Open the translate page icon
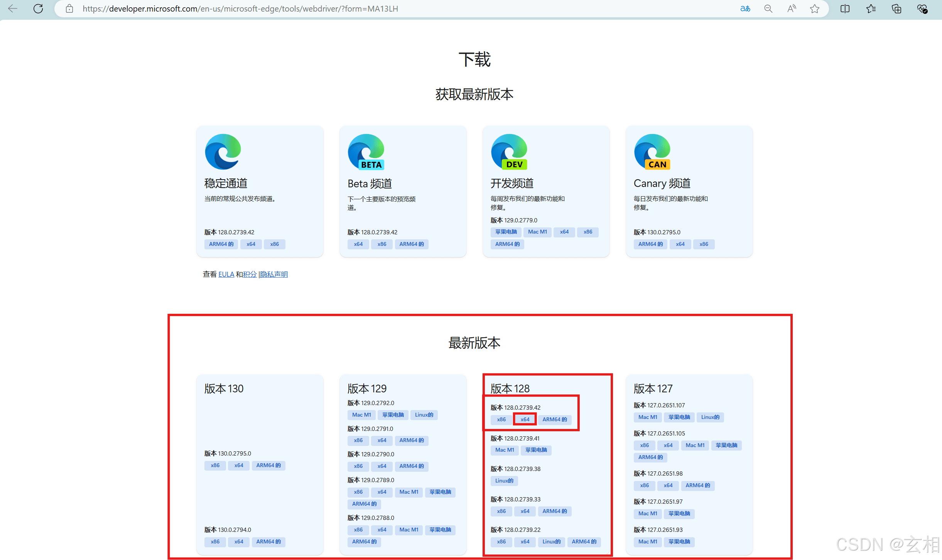This screenshot has width=942, height=560. pyautogui.click(x=745, y=8)
